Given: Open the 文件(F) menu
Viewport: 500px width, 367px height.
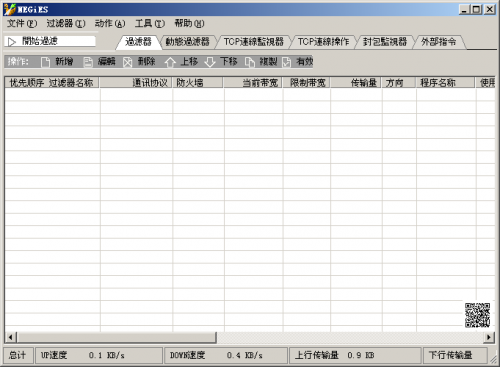Looking at the screenshot, I should pos(22,23).
